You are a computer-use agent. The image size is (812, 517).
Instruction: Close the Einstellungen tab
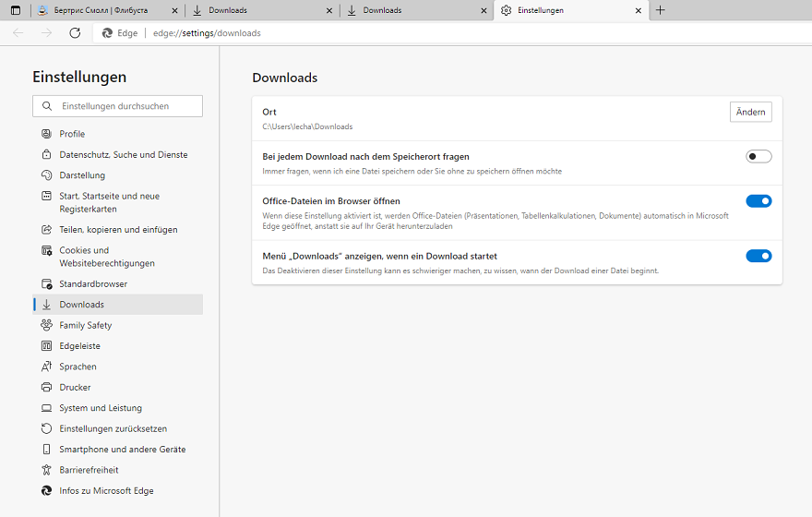tap(638, 10)
